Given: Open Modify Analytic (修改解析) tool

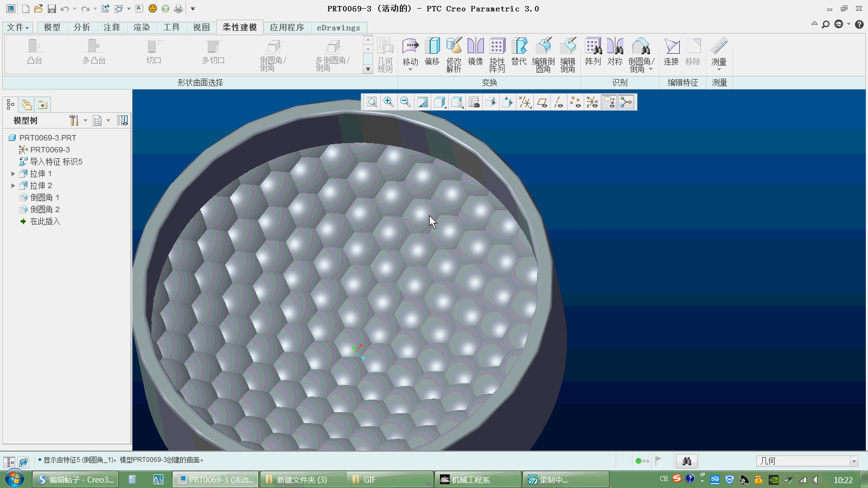Looking at the screenshot, I should [x=454, y=55].
